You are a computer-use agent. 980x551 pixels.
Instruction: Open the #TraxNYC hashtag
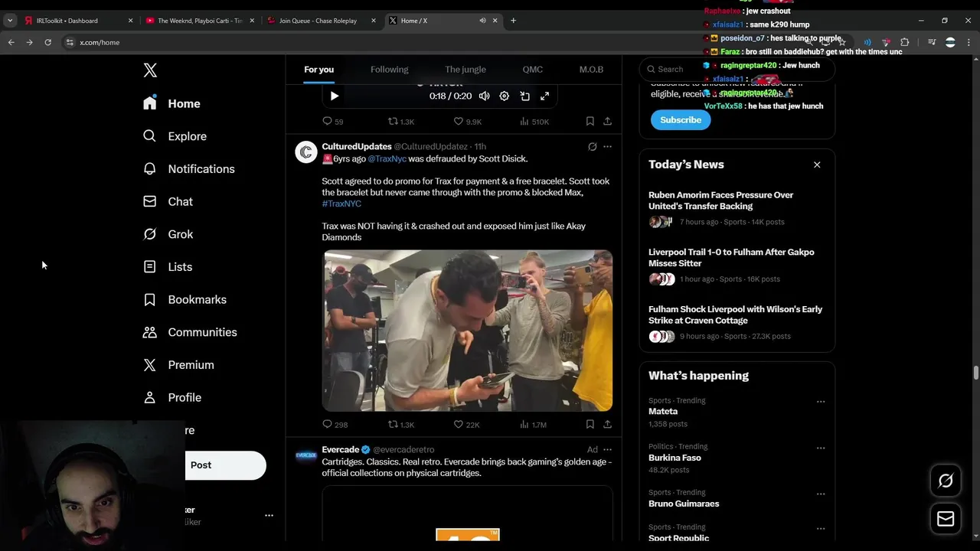tap(341, 204)
